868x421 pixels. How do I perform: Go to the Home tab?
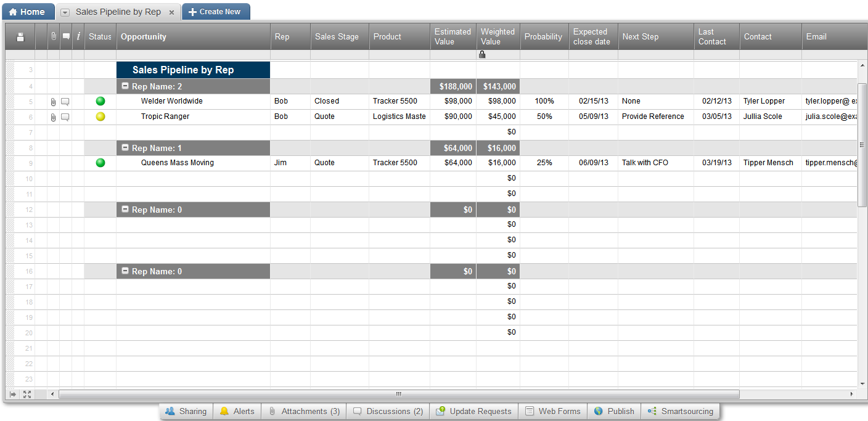27,12
